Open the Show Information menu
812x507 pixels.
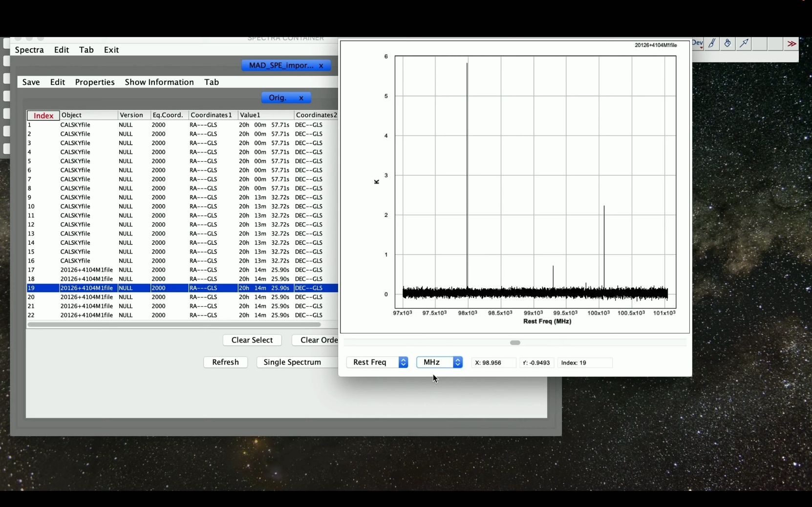pos(159,82)
